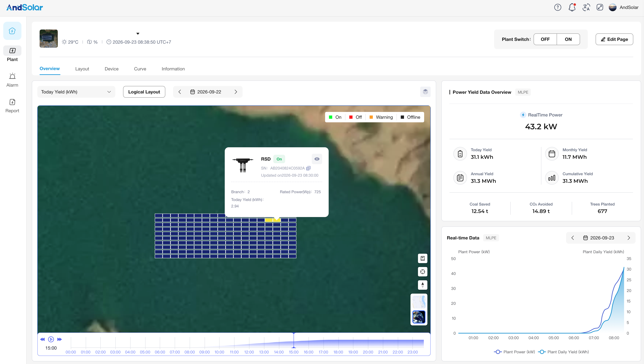This screenshot has height=364, width=644.
Task: Switch to the Layout tab
Action: click(x=82, y=69)
